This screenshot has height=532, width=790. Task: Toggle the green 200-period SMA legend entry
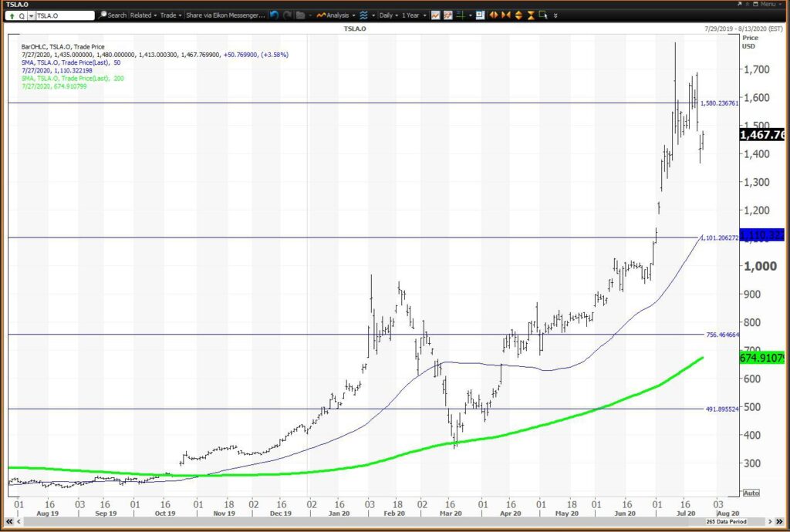73,79
